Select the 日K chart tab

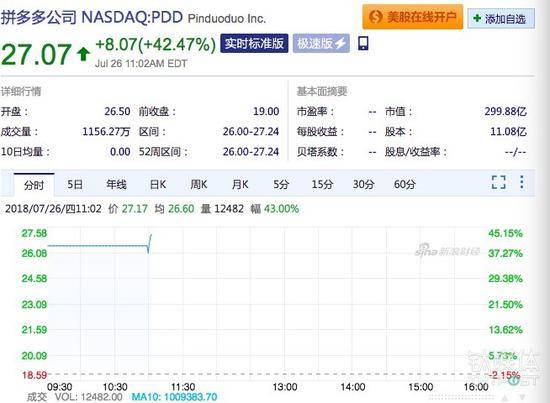[x=158, y=184]
